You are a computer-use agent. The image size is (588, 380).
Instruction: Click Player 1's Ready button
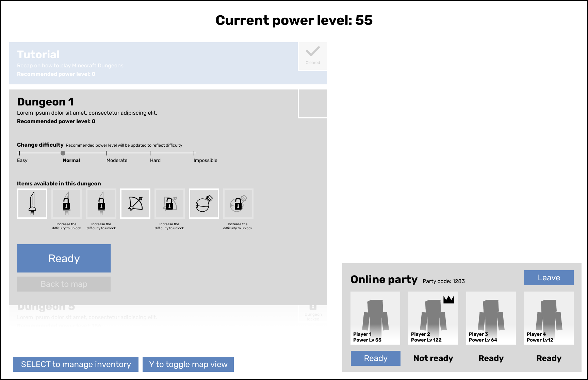tap(376, 358)
